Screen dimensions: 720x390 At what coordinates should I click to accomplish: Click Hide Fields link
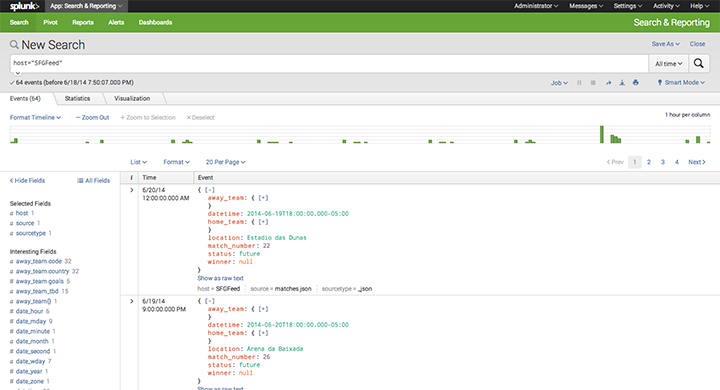(x=27, y=181)
